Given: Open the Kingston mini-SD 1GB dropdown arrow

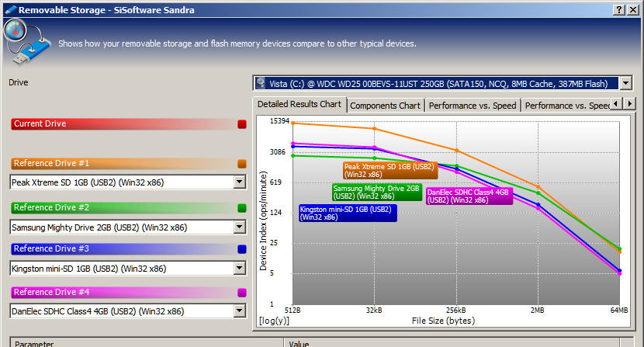Looking at the screenshot, I should pyautogui.click(x=240, y=268).
